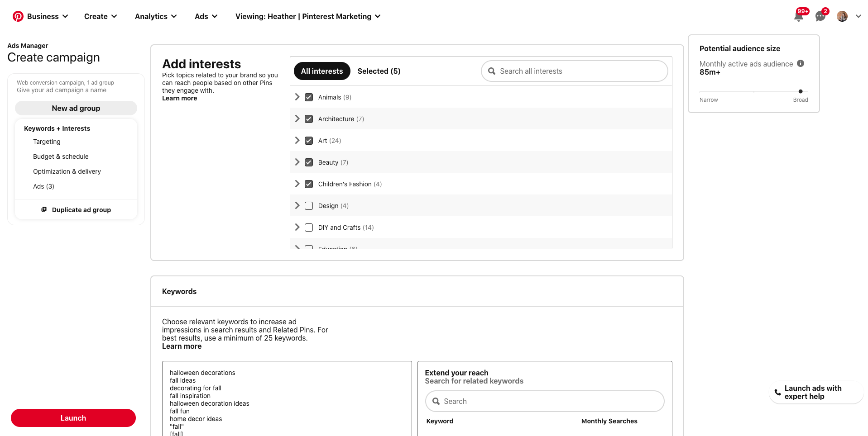
Task: Click the Duplicate ad group icon
Action: point(43,209)
